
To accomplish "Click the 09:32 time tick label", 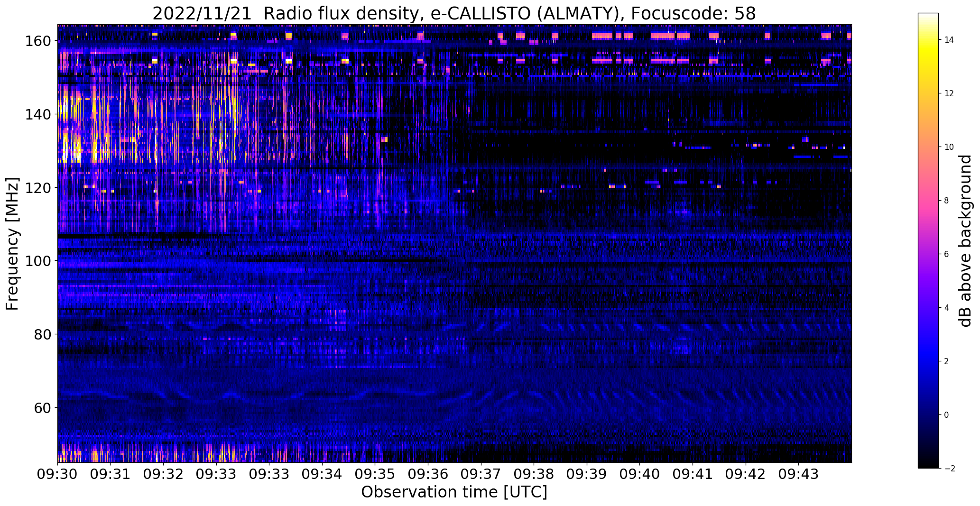I will tap(164, 474).
